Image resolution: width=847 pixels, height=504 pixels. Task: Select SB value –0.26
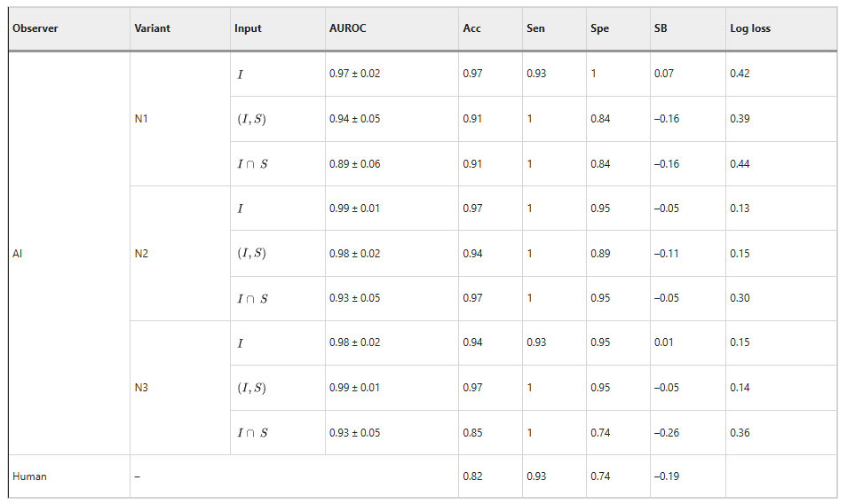tap(667, 433)
